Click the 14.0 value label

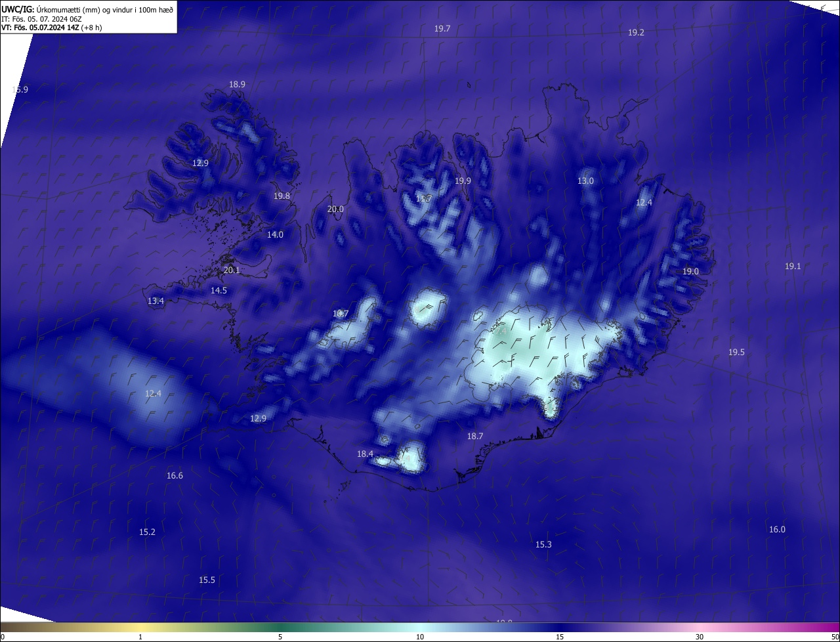tap(275, 235)
